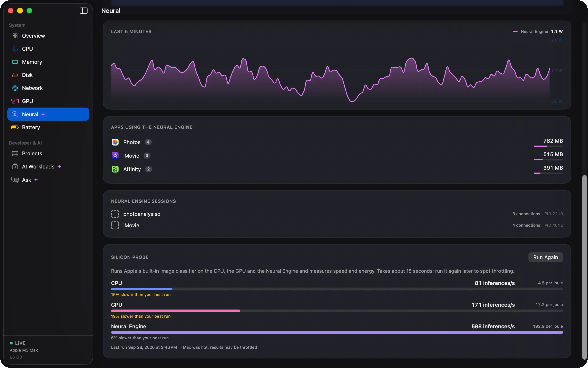Click '192.9 per joule' efficiency value

click(x=548, y=326)
